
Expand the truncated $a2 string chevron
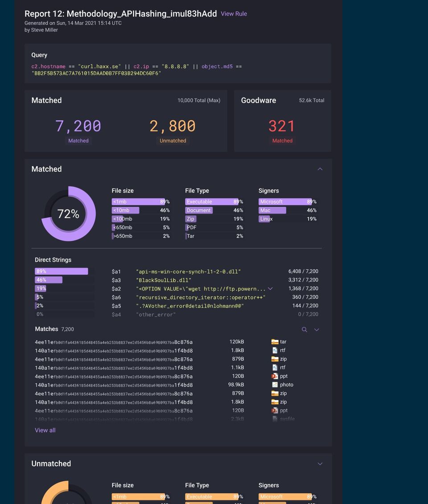point(271,289)
